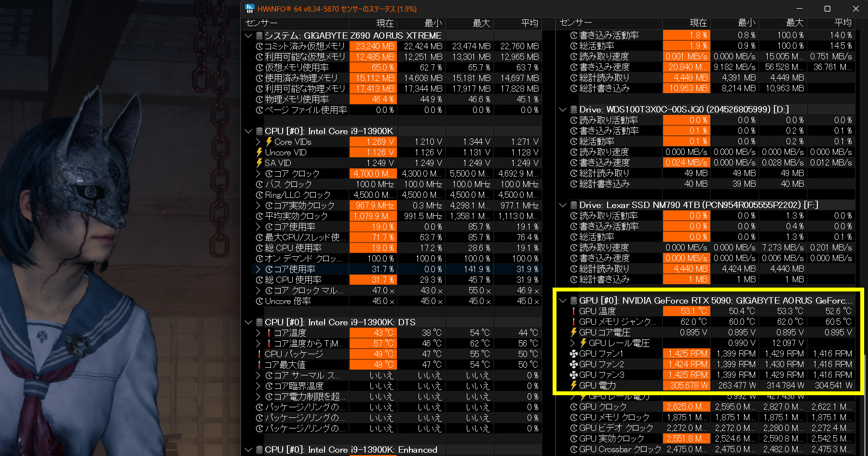Expand the コア温度 row in the DTS section
The width and height of the screenshot is (868, 456).
coord(258,333)
